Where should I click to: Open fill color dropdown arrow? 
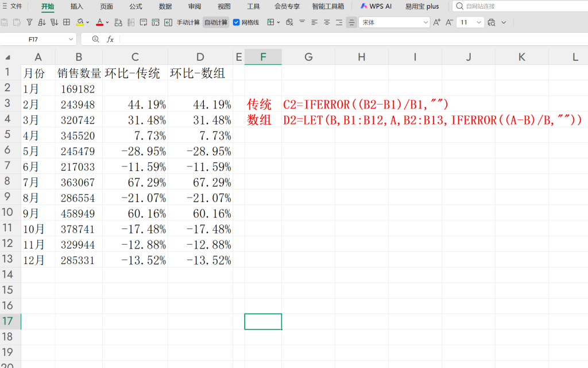pyautogui.click(x=88, y=22)
